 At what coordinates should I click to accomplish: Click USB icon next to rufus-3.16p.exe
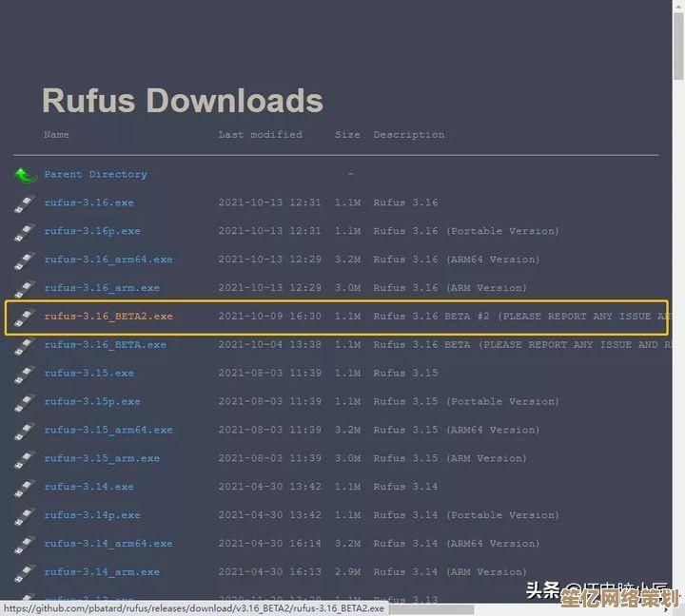pos(25,232)
